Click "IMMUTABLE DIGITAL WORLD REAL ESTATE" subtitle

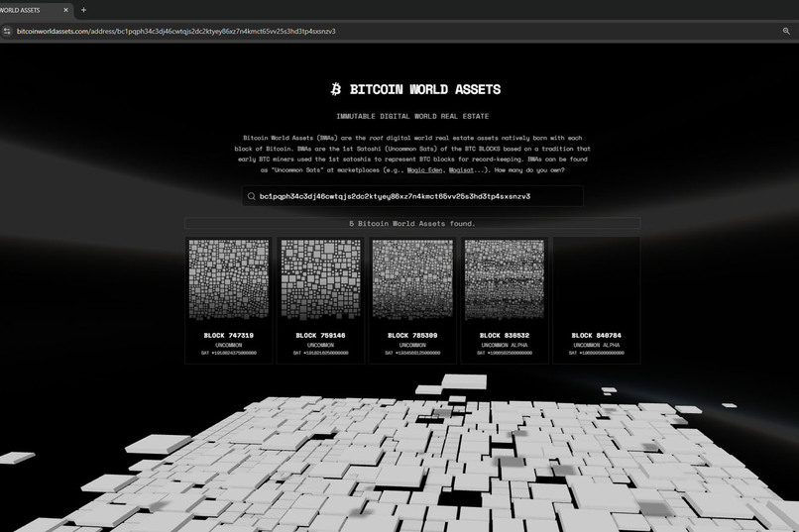coord(412,117)
